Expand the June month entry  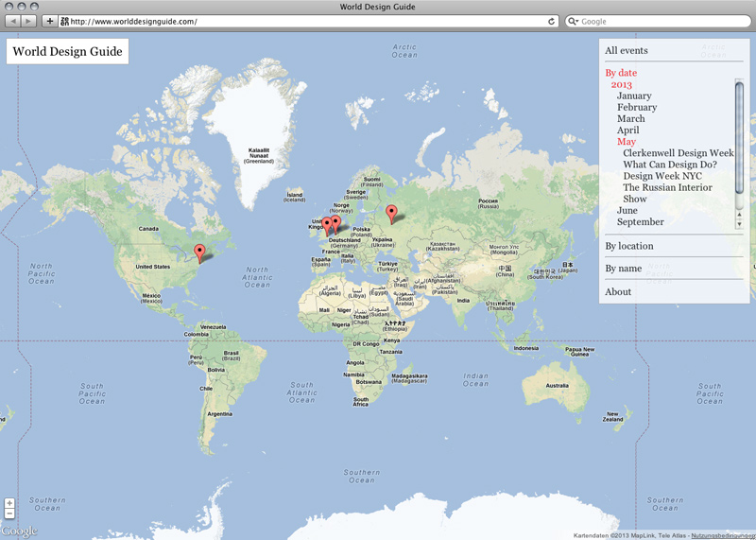pyautogui.click(x=627, y=210)
